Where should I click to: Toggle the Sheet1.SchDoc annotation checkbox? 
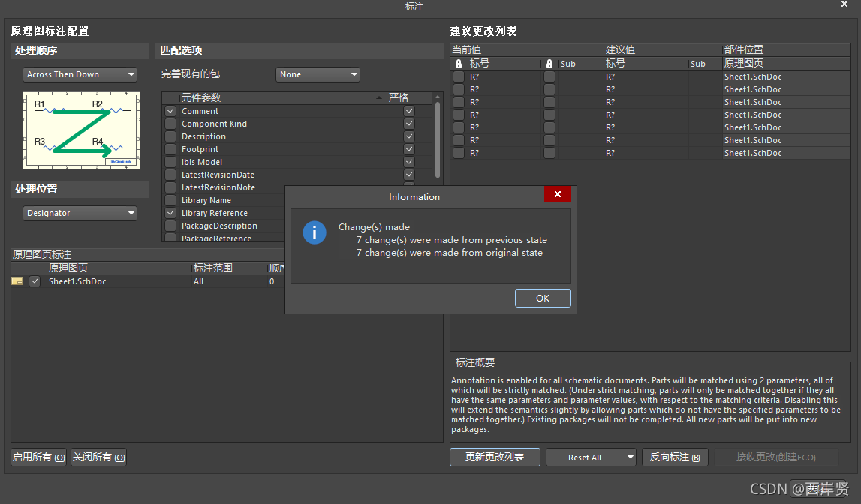35,280
